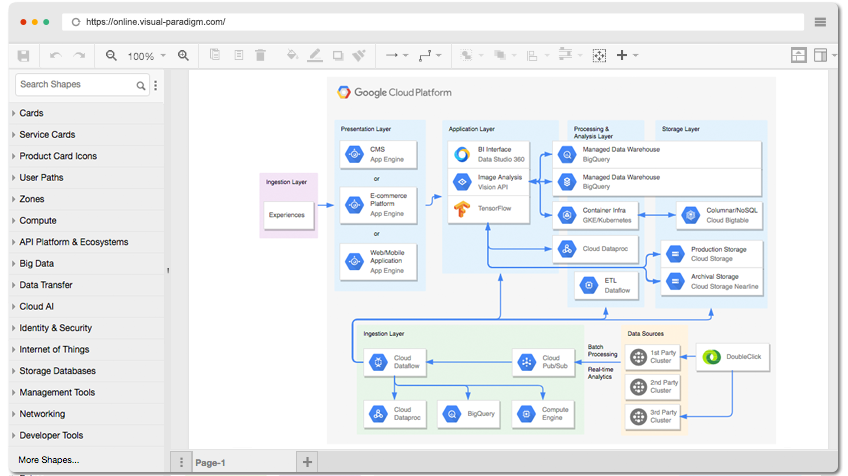The height and width of the screenshot is (476, 848).
Task: Click the Delete trash icon
Action: pyautogui.click(x=260, y=55)
